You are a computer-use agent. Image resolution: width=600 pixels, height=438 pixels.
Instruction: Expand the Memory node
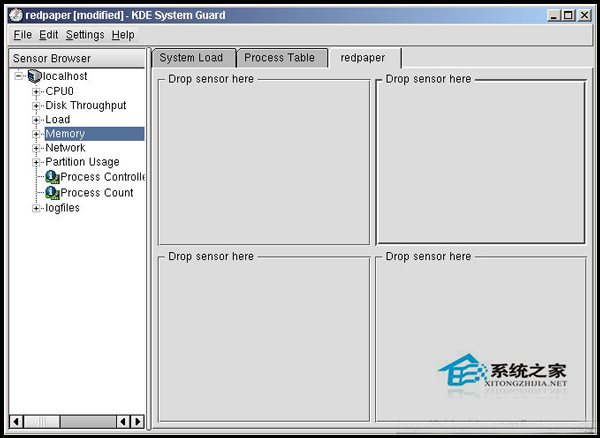pos(36,134)
